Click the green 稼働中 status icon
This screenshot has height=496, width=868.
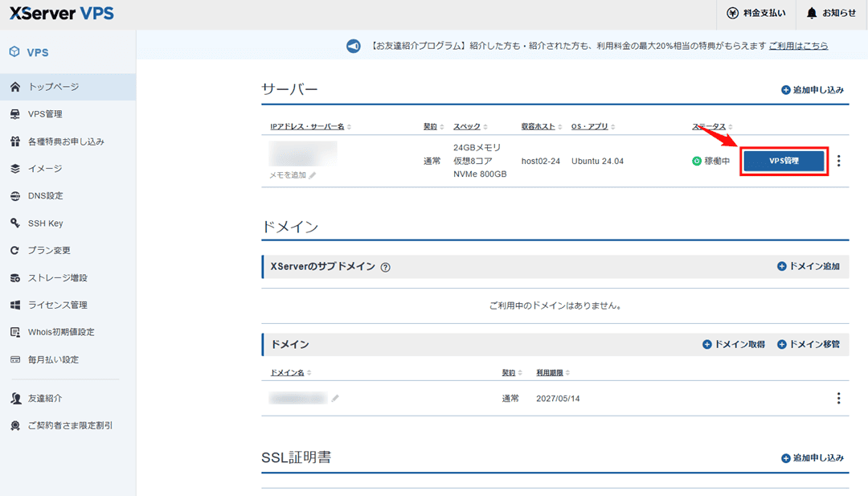point(696,161)
